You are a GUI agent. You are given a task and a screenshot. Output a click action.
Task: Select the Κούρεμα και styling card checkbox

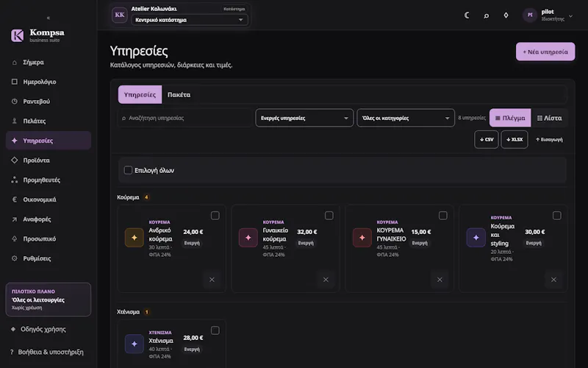click(x=557, y=216)
